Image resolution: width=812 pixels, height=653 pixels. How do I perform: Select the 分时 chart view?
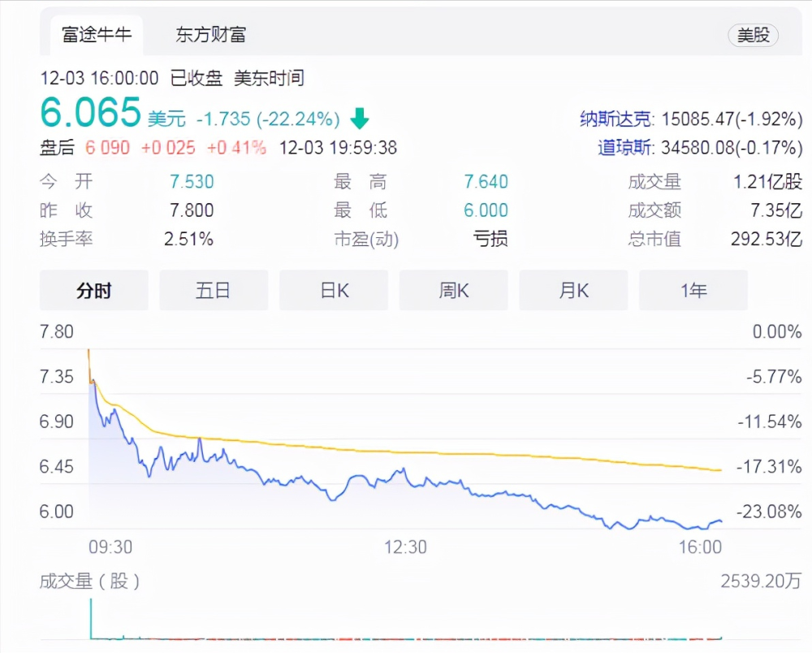coord(93,291)
